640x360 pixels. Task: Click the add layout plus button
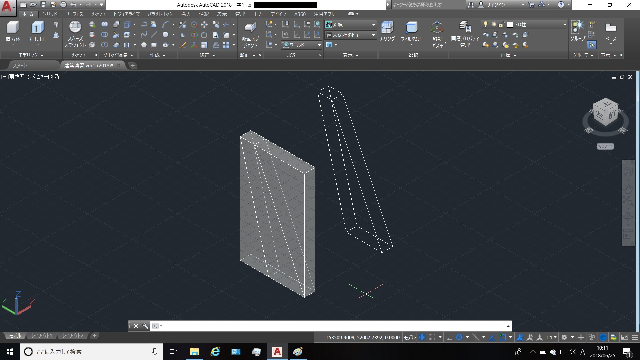[94, 336]
